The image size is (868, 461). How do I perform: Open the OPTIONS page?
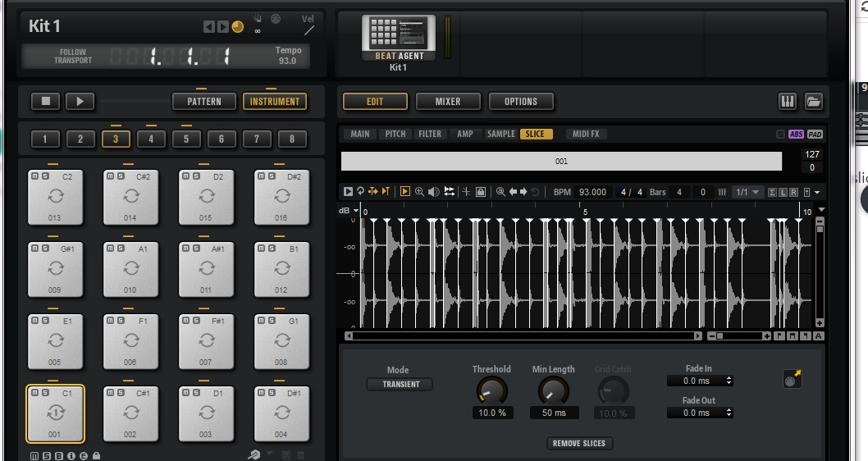coord(521,101)
